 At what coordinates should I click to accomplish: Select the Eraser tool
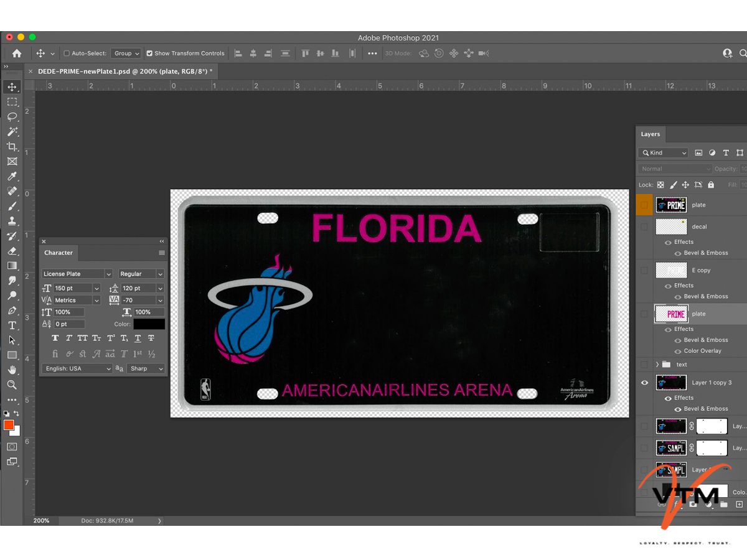click(x=12, y=251)
